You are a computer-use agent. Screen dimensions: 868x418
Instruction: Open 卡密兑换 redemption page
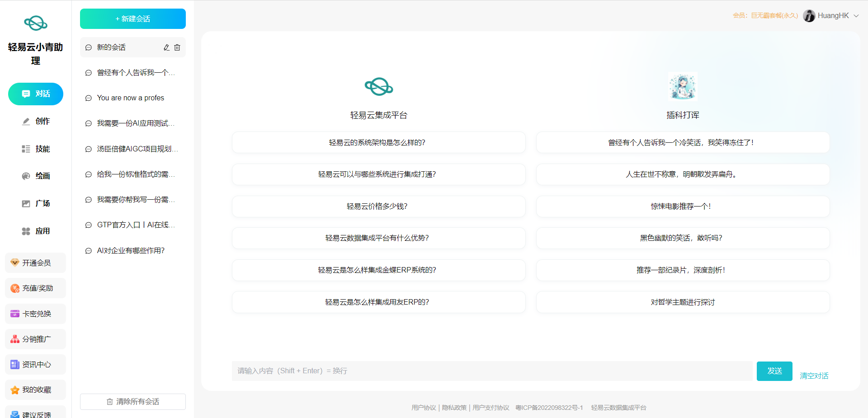[36, 314]
